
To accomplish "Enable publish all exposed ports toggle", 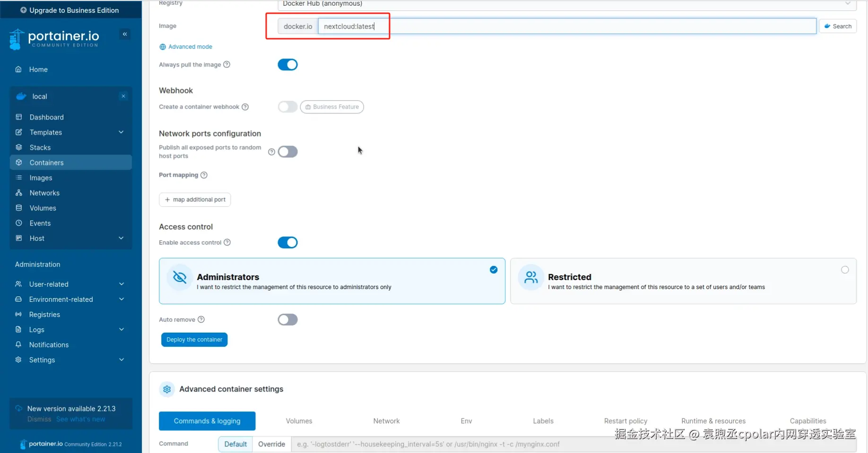I will tap(287, 152).
